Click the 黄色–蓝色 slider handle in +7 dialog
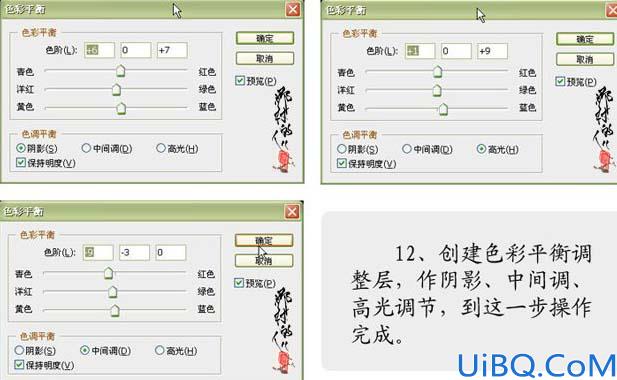The height and width of the screenshot is (380, 617). [122, 108]
